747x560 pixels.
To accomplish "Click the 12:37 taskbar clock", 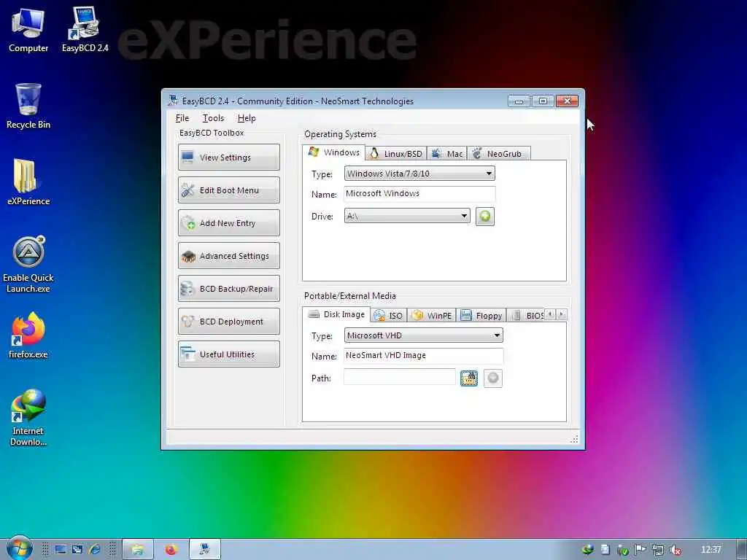I will point(711,550).
